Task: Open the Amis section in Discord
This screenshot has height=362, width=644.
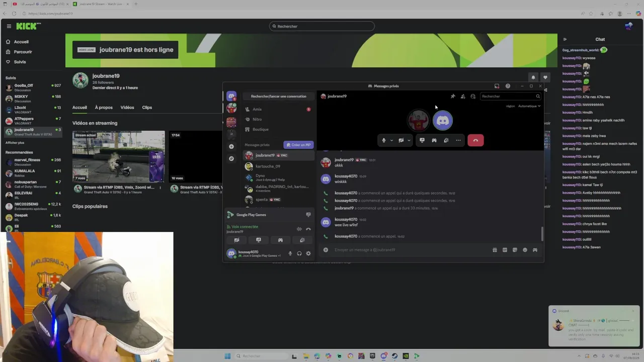Action: click(278, 109)
